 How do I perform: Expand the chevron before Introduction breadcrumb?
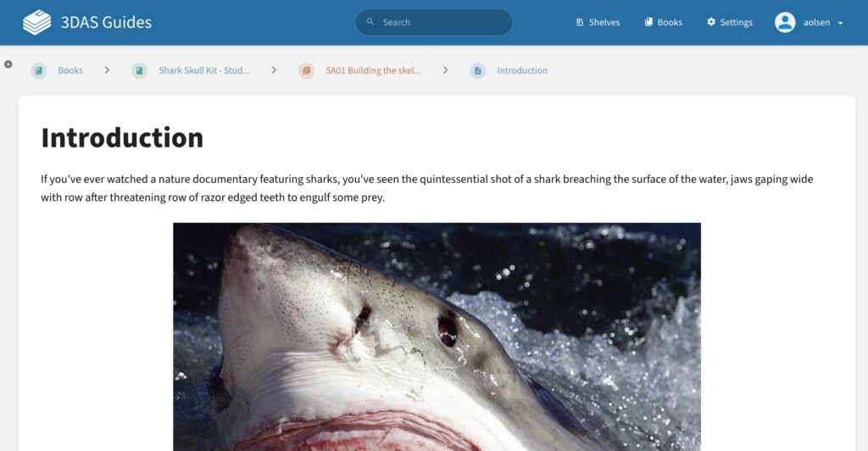(x=446, y=70)
